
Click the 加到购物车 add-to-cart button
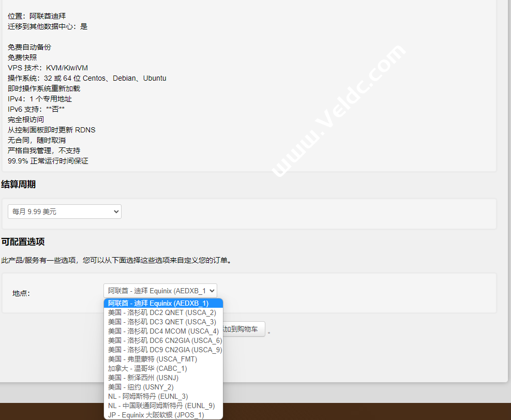244,329
